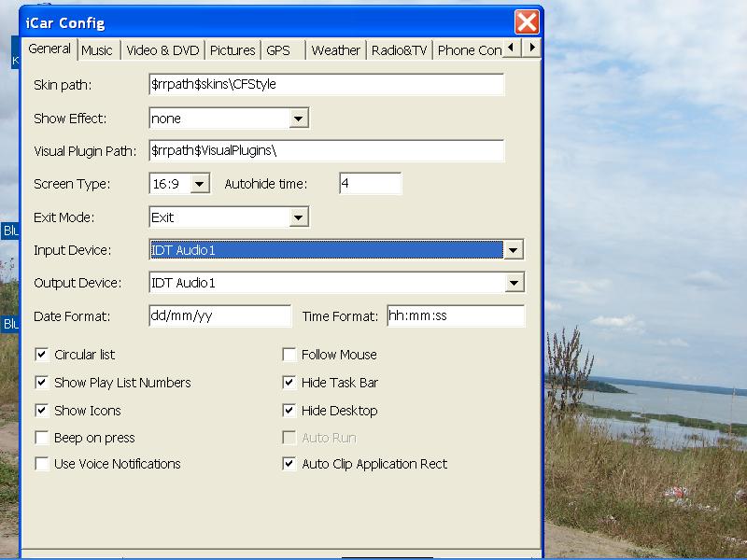Select the GPS tab
This screenshot has height=560, width=747.
277,50
